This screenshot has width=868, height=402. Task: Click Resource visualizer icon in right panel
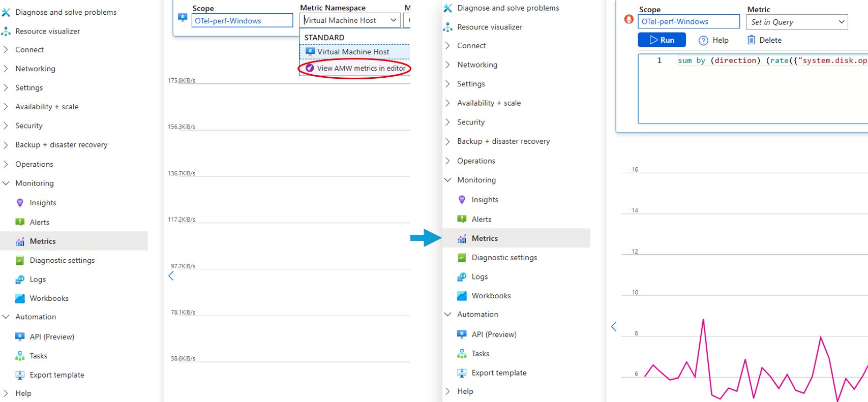tap(447, 27)
